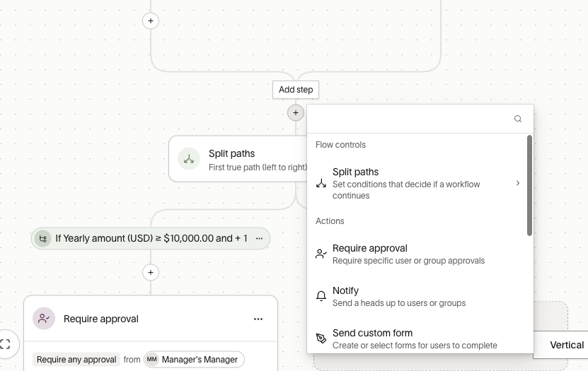Expand Split paths submenu chevron
The width and height of the screenshot is (588, 371).
[x=517, y=183]
